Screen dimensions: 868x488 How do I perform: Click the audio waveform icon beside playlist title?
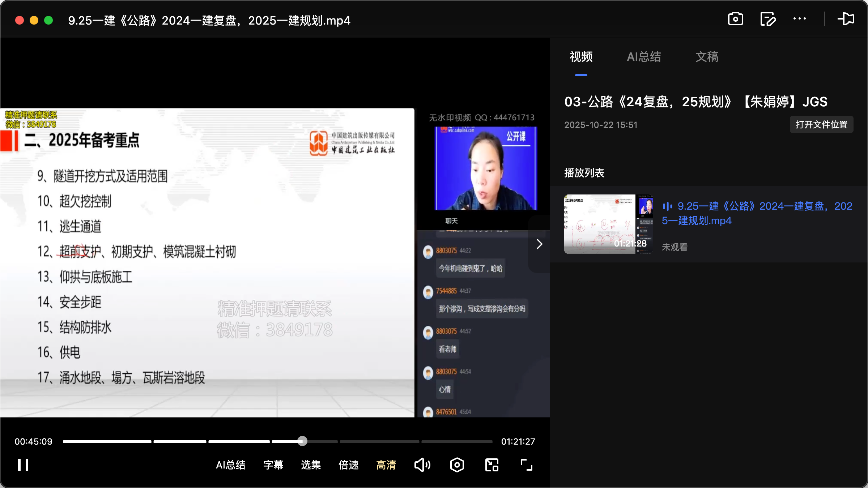point(668,206)
